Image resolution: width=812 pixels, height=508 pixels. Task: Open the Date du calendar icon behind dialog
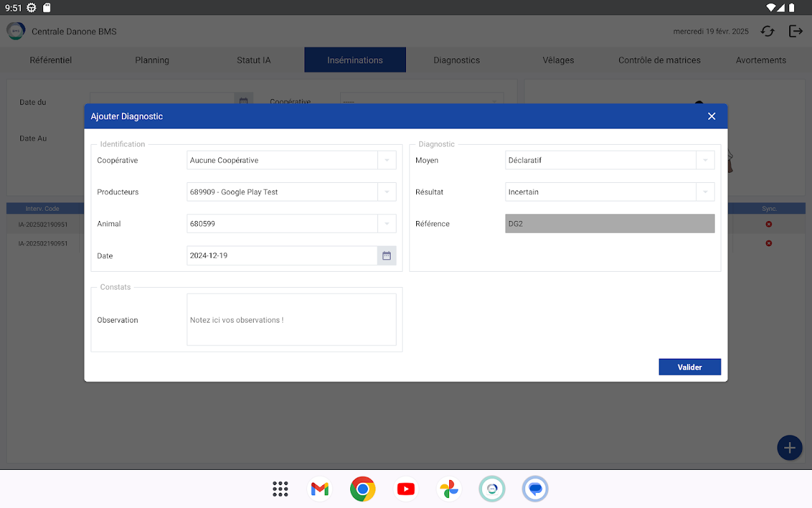[244, 102]
